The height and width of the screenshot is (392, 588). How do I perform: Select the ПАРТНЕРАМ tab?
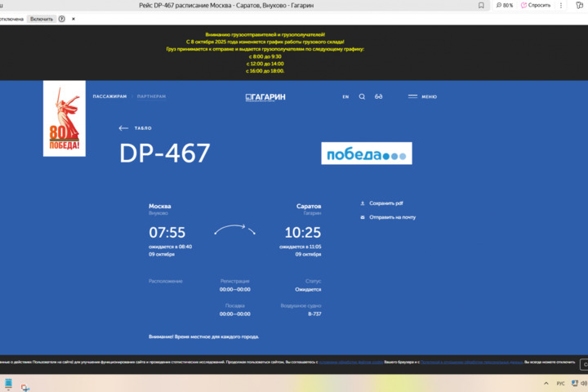(x=151, y=96)
